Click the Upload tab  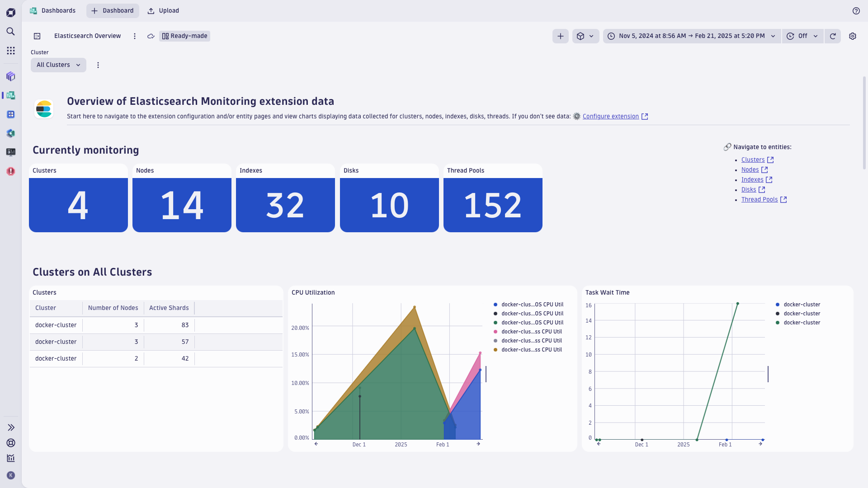tap(163, 11)
